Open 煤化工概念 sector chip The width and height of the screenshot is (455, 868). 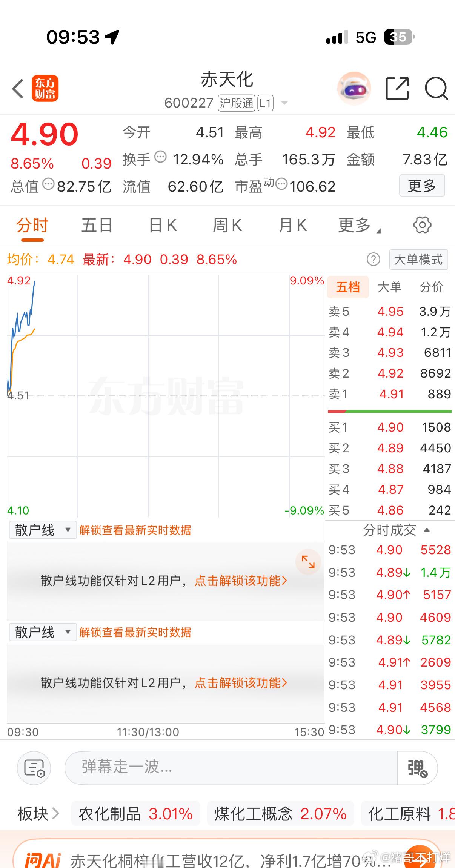[280, 814]
